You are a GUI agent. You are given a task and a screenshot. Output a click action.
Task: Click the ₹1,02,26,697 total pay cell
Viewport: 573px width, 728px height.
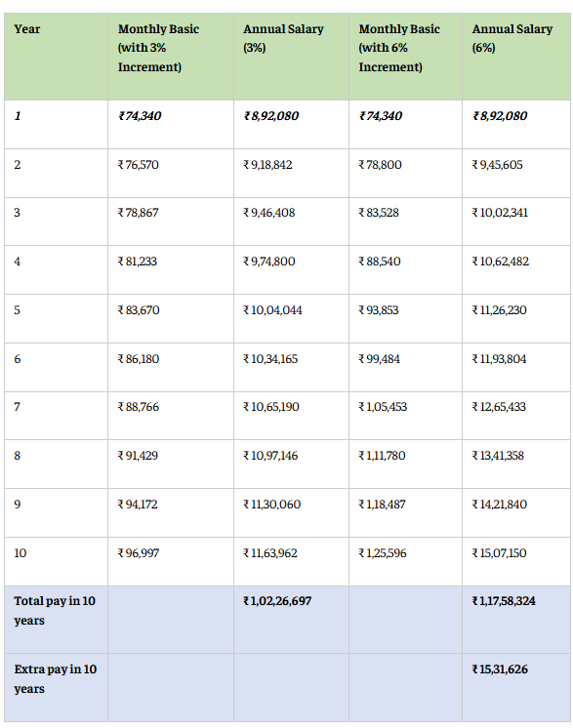point(277,601)
